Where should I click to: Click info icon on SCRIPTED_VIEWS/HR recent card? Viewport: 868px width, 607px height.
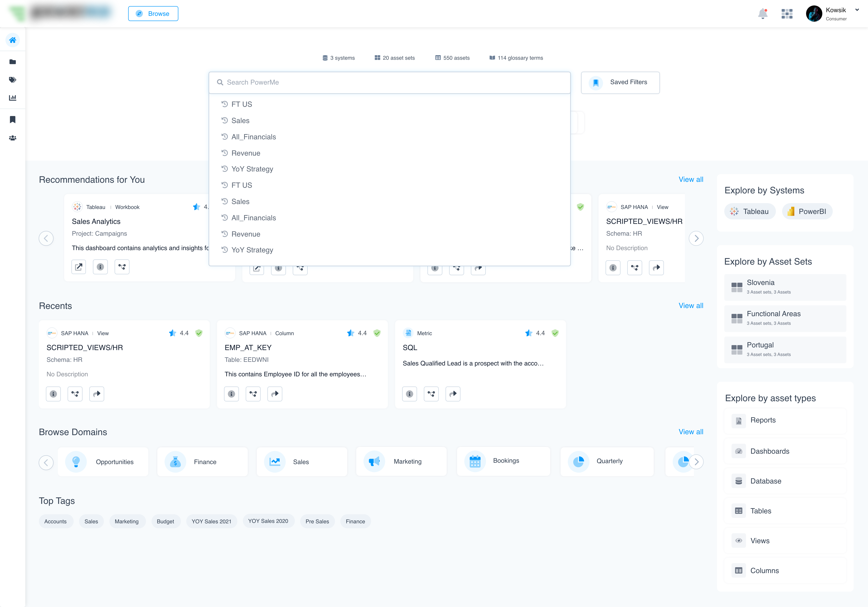pos(53,394)
